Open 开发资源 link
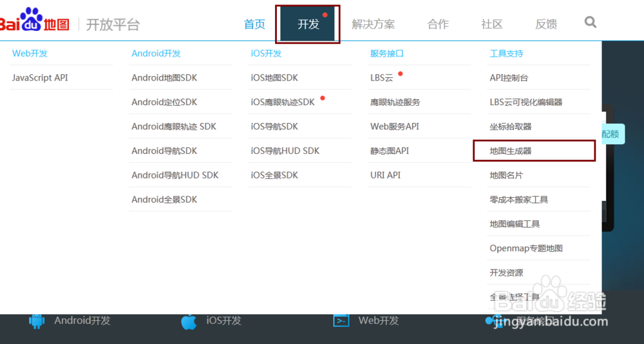The width and height of the screenshot is (644, 344). pos(506,272)
